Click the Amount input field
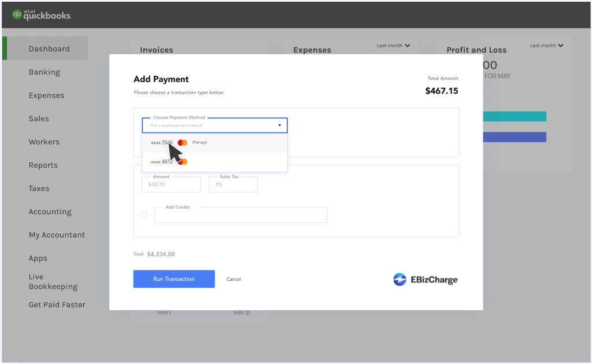The height and width of the screenshot is (364, 592). click(x=171, y=184)
